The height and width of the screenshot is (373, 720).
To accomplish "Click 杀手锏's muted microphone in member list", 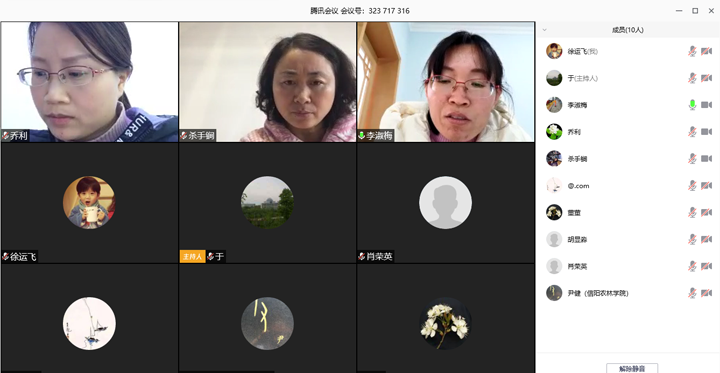I will (x=692, y=159).
